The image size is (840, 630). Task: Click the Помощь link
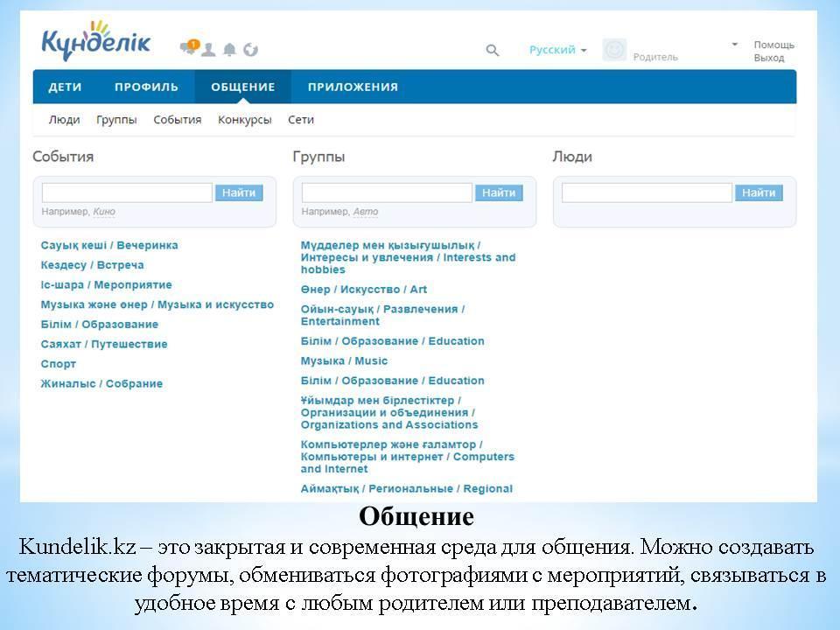point(773,45)
